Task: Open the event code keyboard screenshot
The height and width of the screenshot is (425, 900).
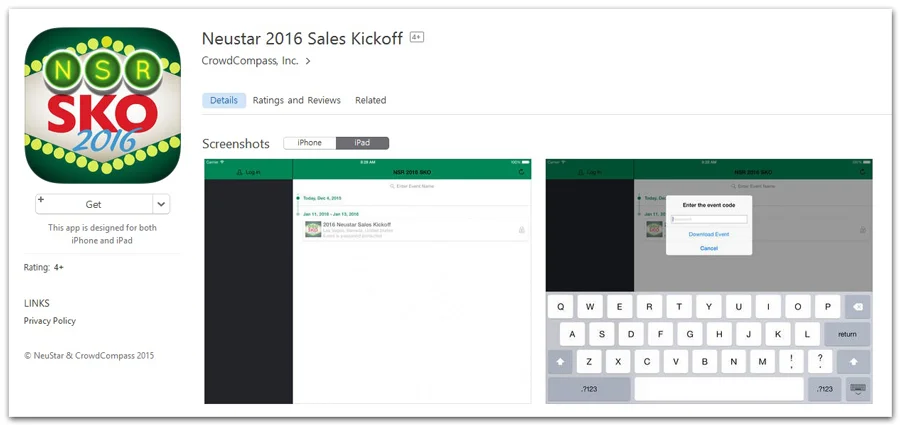Action: click(709, 281)
